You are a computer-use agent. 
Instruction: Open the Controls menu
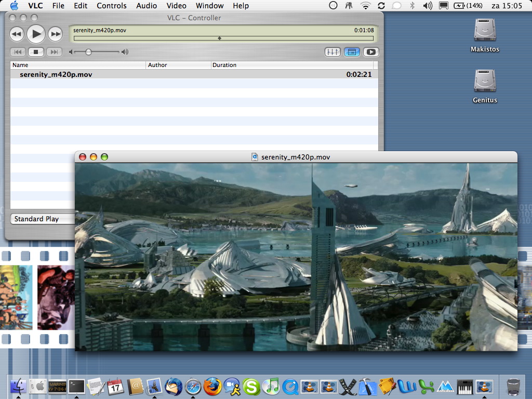click(111, 6)
